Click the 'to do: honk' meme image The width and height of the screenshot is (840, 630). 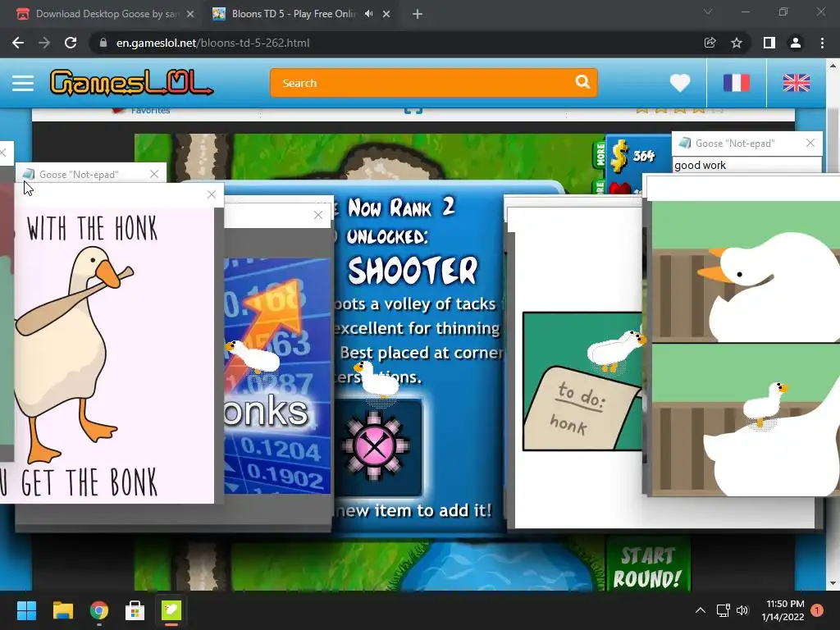click(583, 381)
